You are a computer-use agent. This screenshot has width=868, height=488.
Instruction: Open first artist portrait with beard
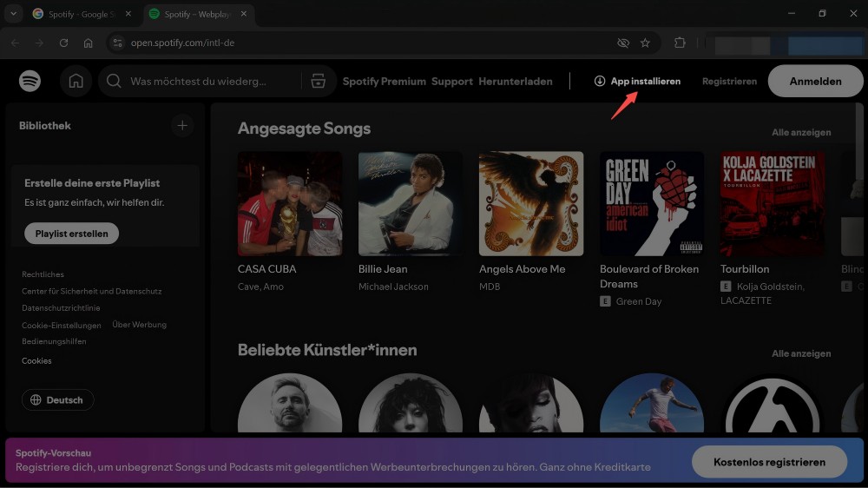(290, 403)
